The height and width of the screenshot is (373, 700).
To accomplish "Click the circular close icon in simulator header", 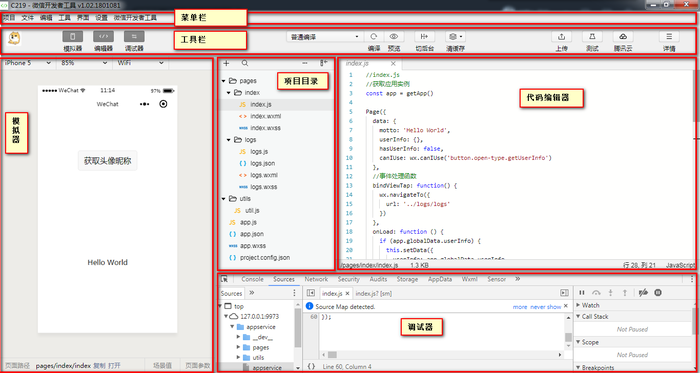I will [163, 104].
